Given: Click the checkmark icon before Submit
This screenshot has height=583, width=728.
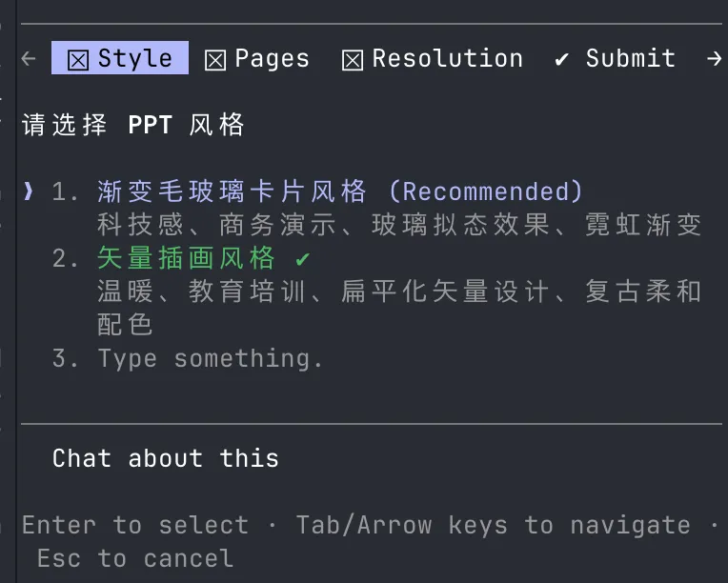Looking at the screenshot, I should pyautogui.click(x=562, y=59).
